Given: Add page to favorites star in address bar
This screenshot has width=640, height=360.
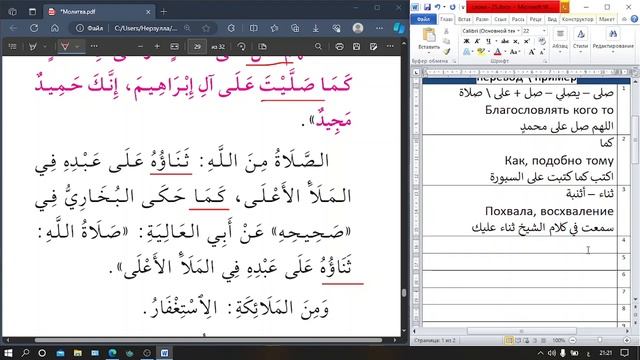Looking at the screenshot, I should (206, 28).
